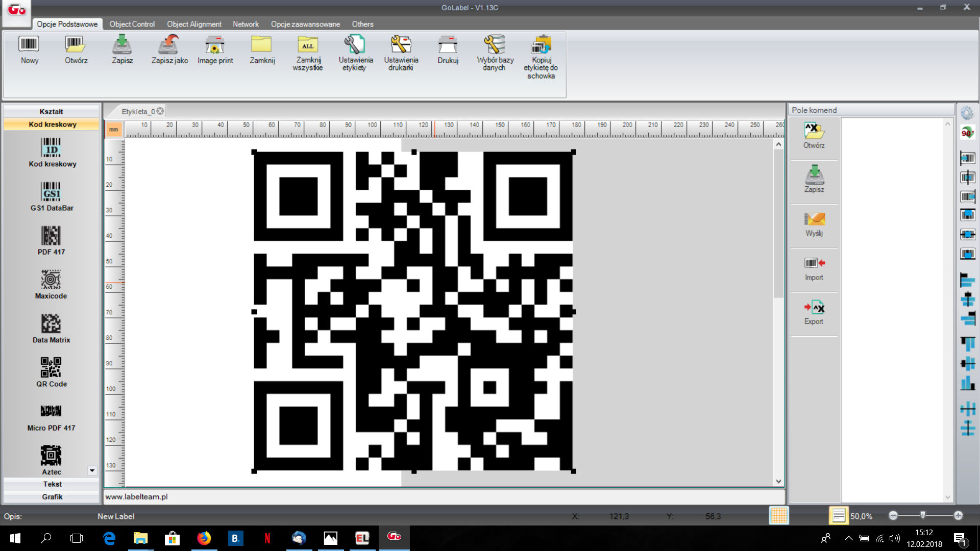Switch to the Others tab

[x=362, y=24]
